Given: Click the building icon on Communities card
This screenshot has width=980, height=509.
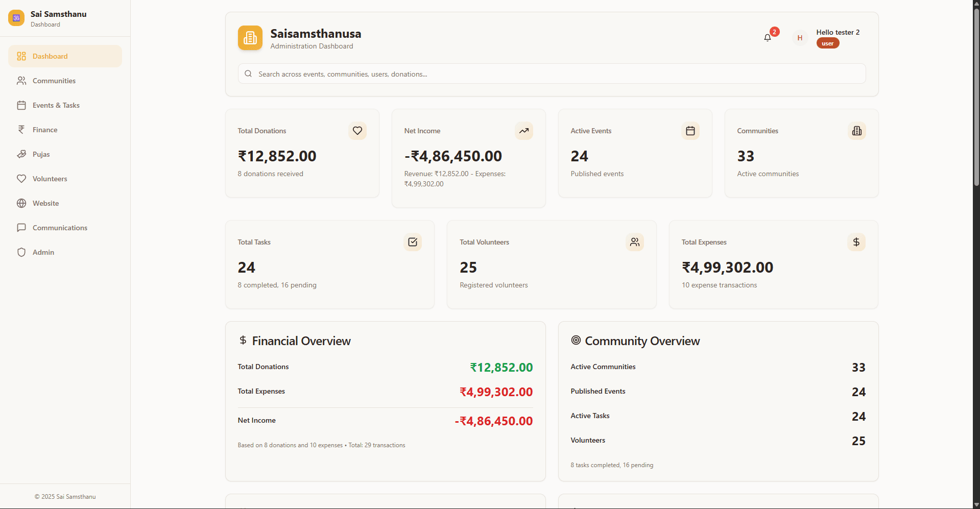Looking at the screenshot, I should (x=856, y=131).
